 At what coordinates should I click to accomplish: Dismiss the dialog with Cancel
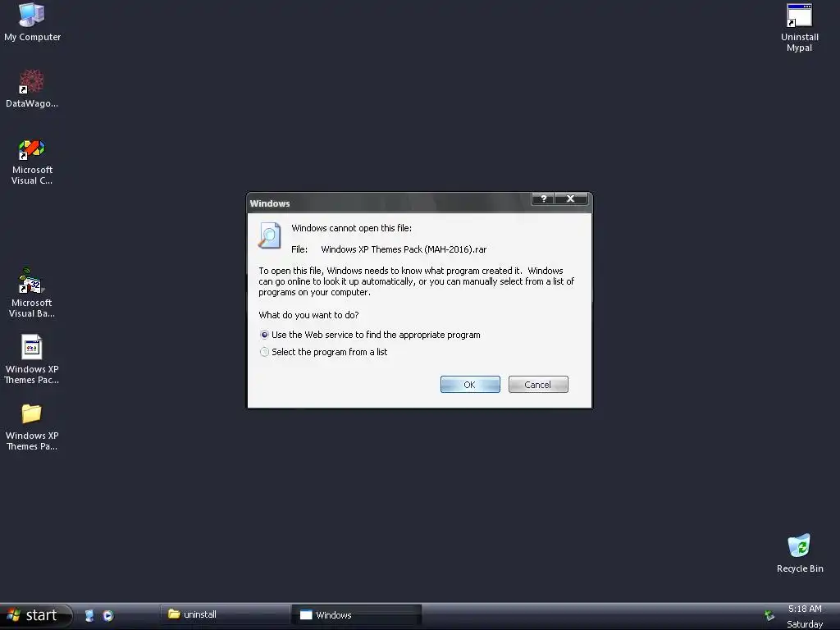[x=538, y=385]
